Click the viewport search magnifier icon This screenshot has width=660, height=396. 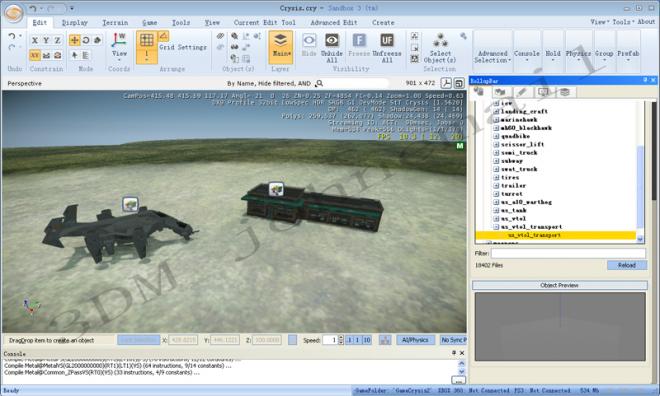point(319,83)
